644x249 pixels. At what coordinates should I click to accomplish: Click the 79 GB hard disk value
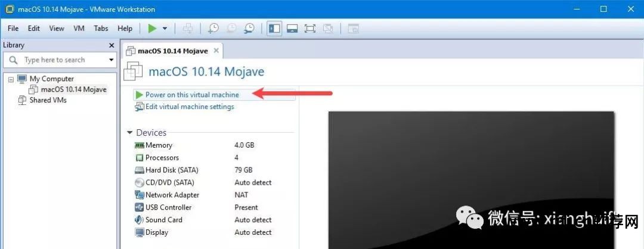click(x=243, y=170)
